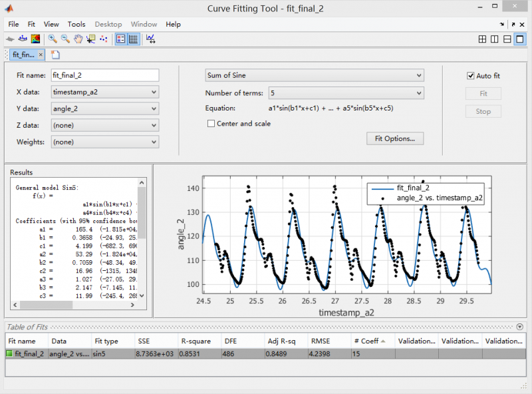532x394 pixels.
Task: Click the Contour Plot toolbar icon
Action: pos(36,39)
